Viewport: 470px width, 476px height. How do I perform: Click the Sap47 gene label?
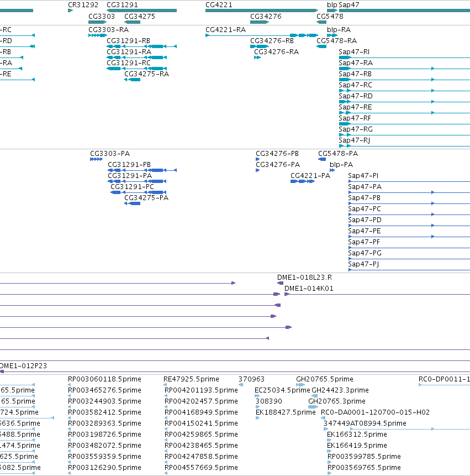coord(348,5)
